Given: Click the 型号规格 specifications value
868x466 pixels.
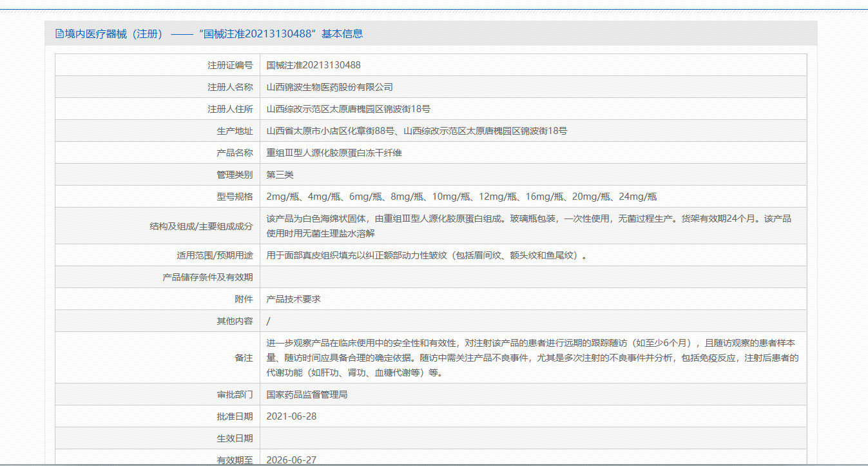Looking at the screenshot, I should 461,197.
